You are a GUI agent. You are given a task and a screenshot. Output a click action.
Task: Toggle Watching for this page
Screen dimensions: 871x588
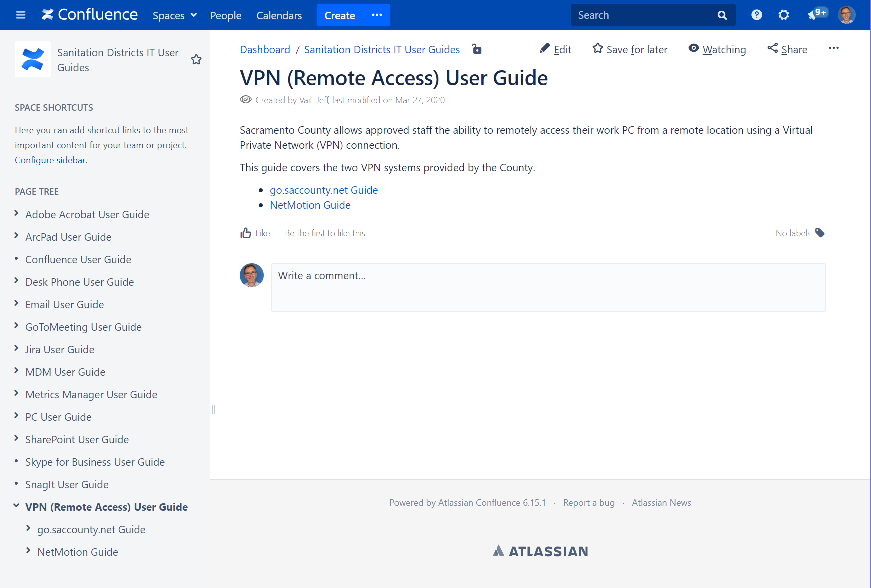(x=717, y=49)
